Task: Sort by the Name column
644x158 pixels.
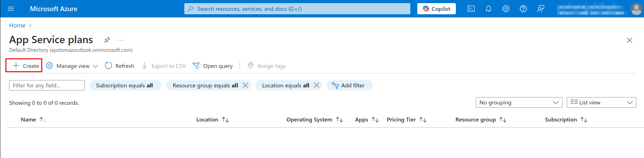Action: 33,119
